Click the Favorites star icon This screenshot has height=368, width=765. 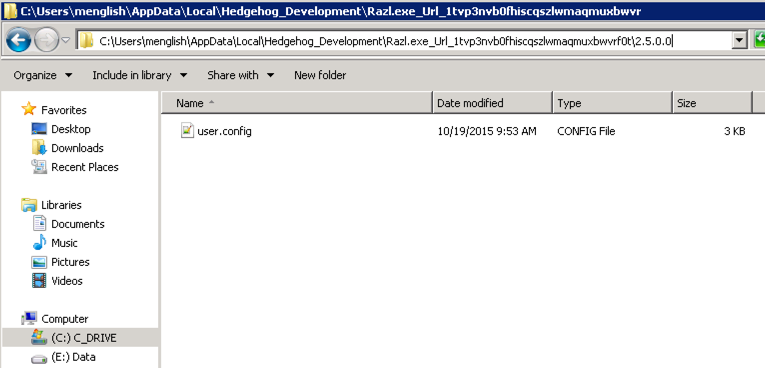click(29, 109)
